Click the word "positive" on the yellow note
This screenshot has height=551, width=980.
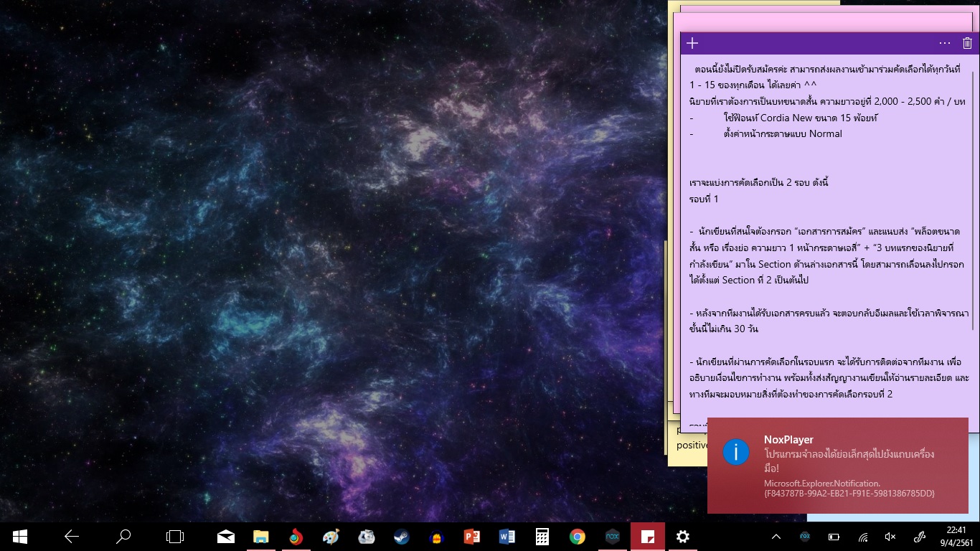(x=692, y=446)
